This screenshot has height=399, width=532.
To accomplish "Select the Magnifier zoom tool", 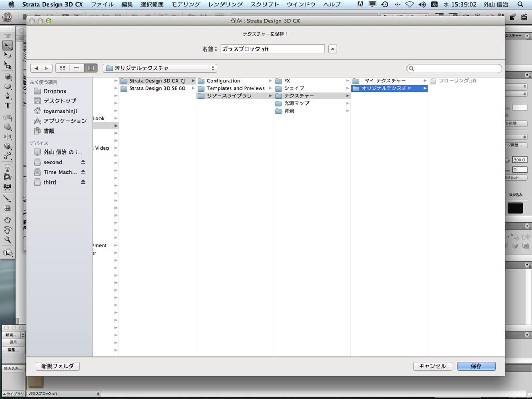I will (7, 239).
